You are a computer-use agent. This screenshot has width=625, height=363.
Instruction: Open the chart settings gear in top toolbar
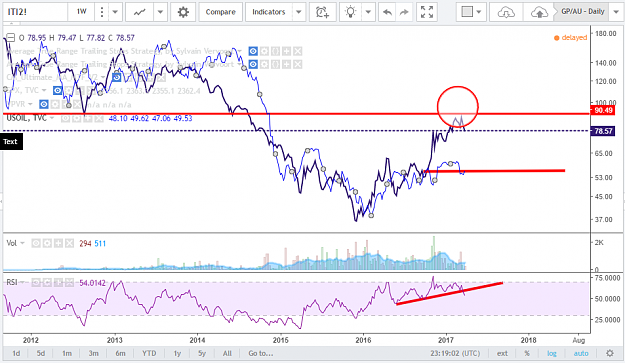tap(183, 12)
